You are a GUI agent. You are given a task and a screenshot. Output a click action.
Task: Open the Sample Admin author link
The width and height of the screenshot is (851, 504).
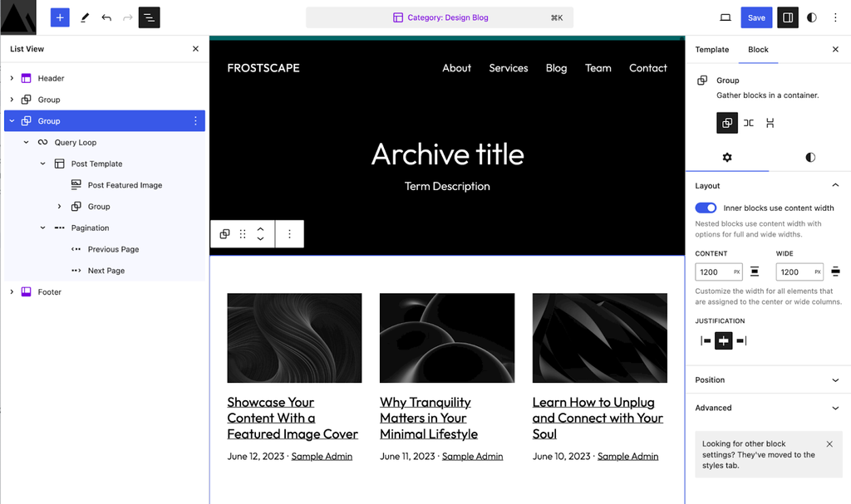(322, 456)
